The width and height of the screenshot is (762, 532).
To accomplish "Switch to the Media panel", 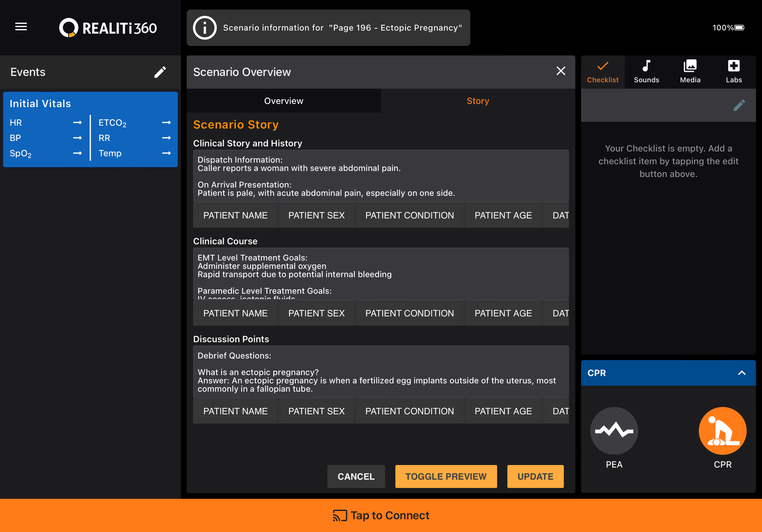I will [x=690, y=71].
